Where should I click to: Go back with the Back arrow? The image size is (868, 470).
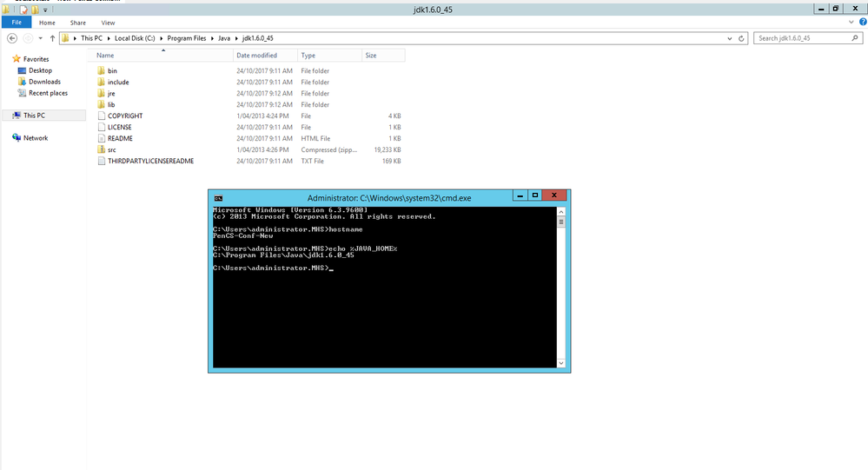(12, 38)
